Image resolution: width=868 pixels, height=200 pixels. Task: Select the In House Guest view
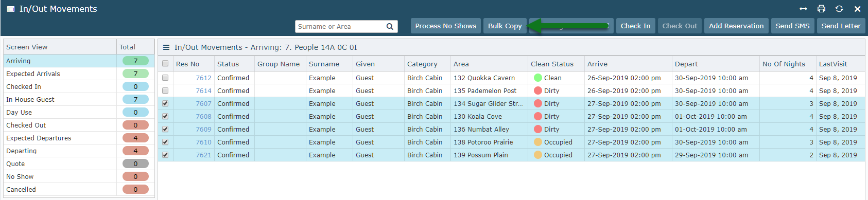[30, 99]
